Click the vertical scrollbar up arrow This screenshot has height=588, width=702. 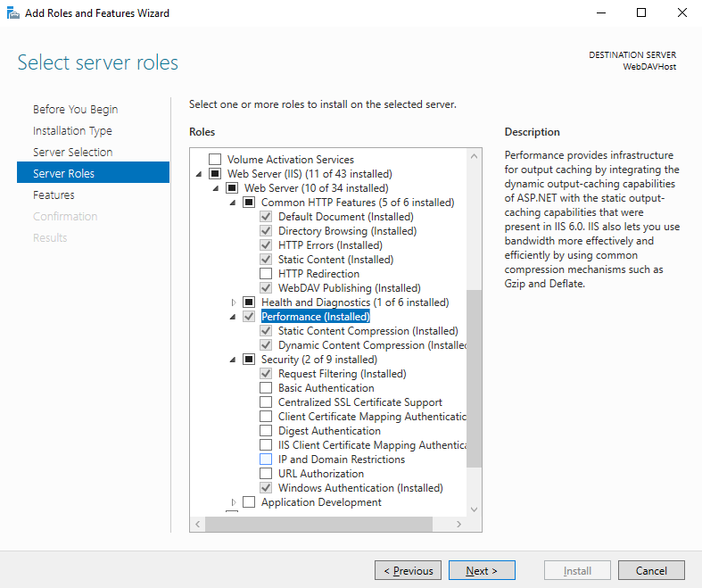[475, 156]
